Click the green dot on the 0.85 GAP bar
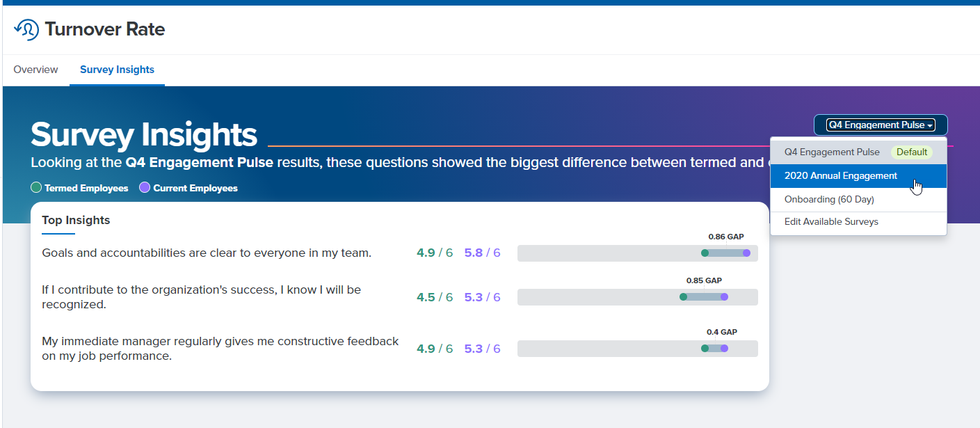 point(683,297)
